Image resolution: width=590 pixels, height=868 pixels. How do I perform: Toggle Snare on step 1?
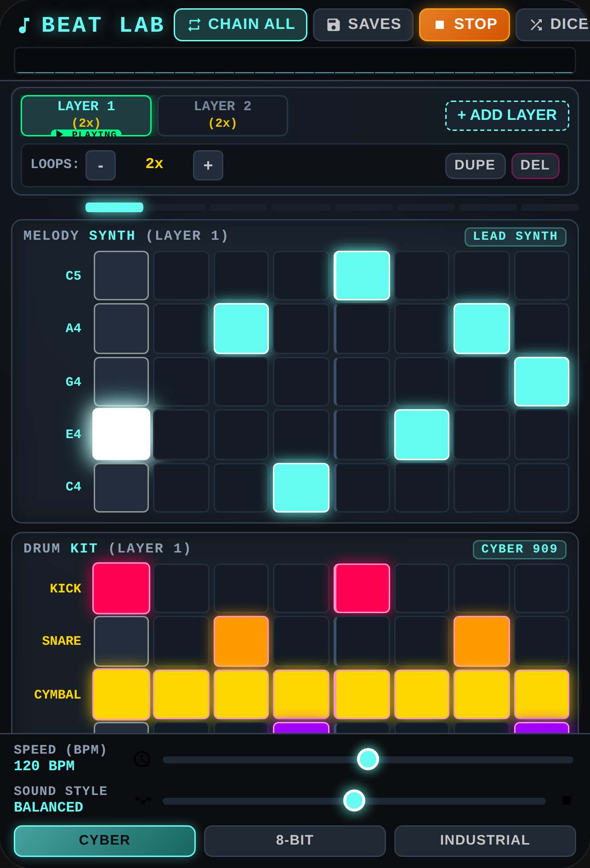click(121, 641)
